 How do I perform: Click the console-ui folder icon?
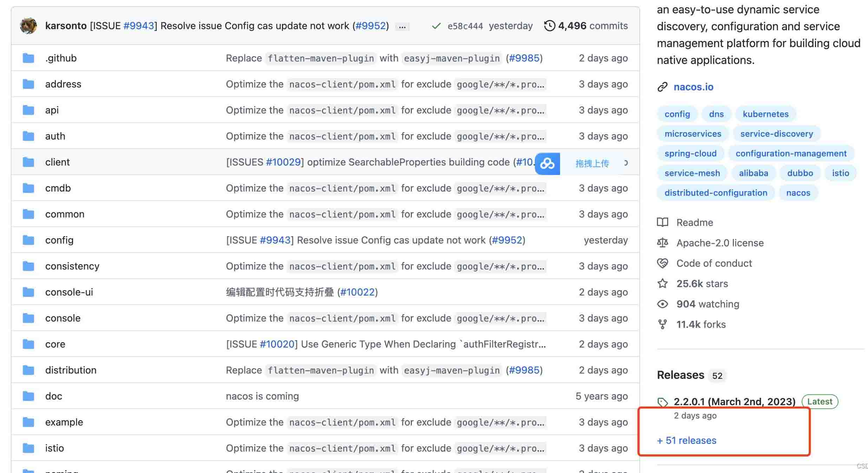28,292
